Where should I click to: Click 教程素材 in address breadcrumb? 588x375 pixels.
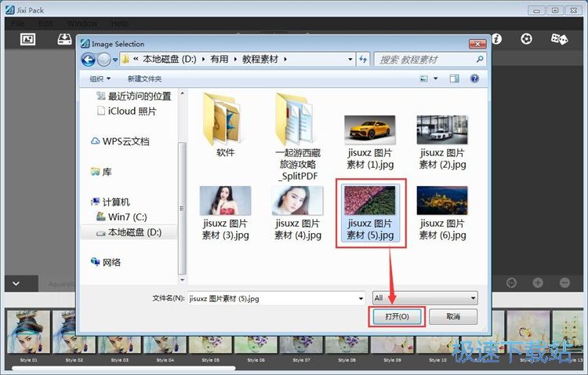click(x=260, y=59)
